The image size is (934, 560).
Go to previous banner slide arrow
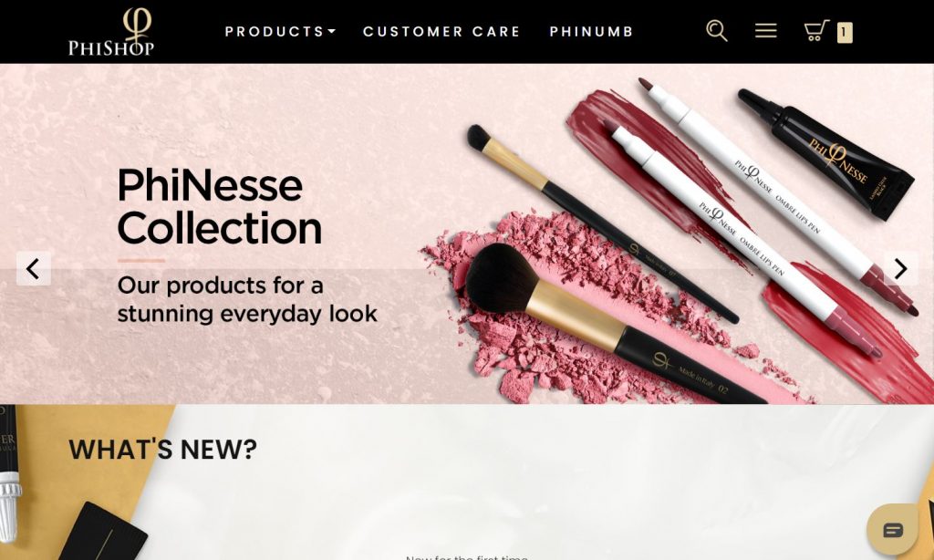34,269
